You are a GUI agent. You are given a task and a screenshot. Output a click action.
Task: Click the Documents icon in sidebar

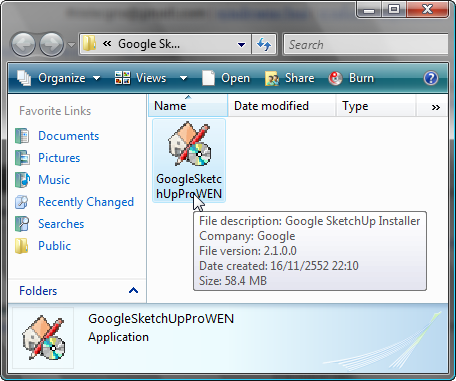[x=22, y=136]
